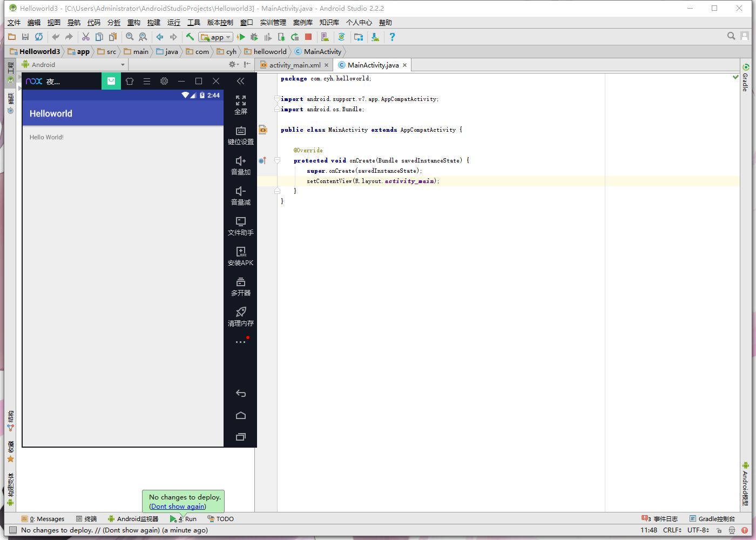This screenshot has height=540, width=756.
Task: Toggle tool window bars at bottom-left corner
Action: coord(13,530)
